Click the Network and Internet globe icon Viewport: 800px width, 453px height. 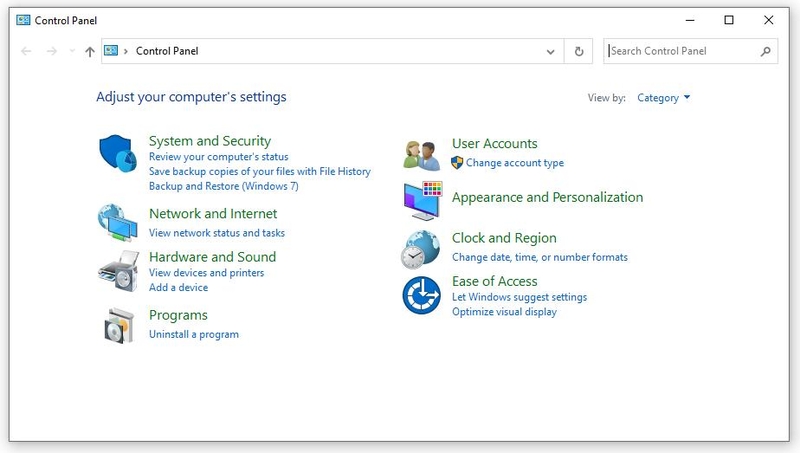pos(118,222)
